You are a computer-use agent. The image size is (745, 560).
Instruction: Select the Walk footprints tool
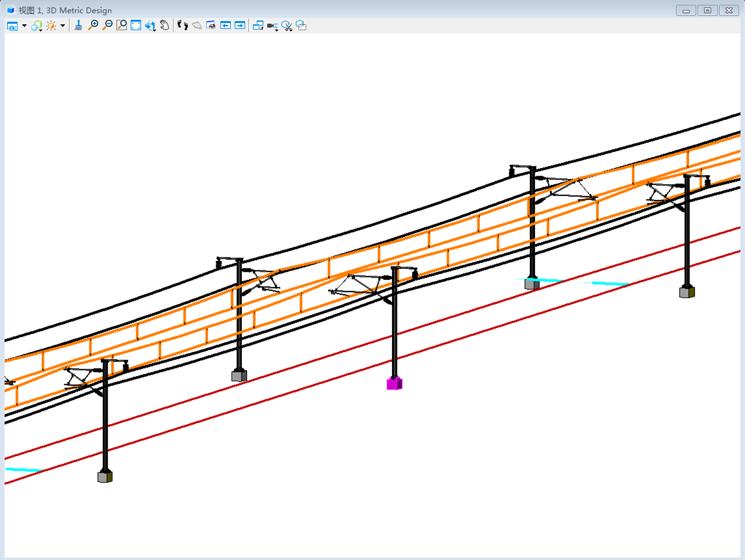click(x=182, y=26)
